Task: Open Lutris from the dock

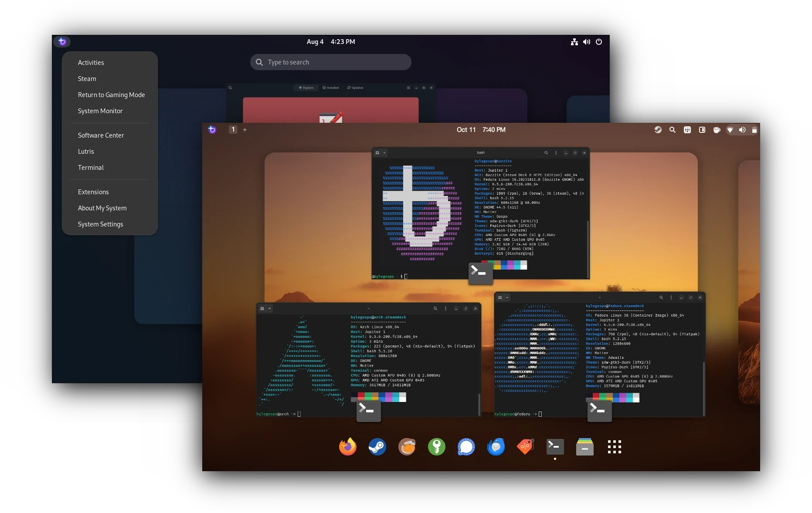Action: (x=407, y=447)
